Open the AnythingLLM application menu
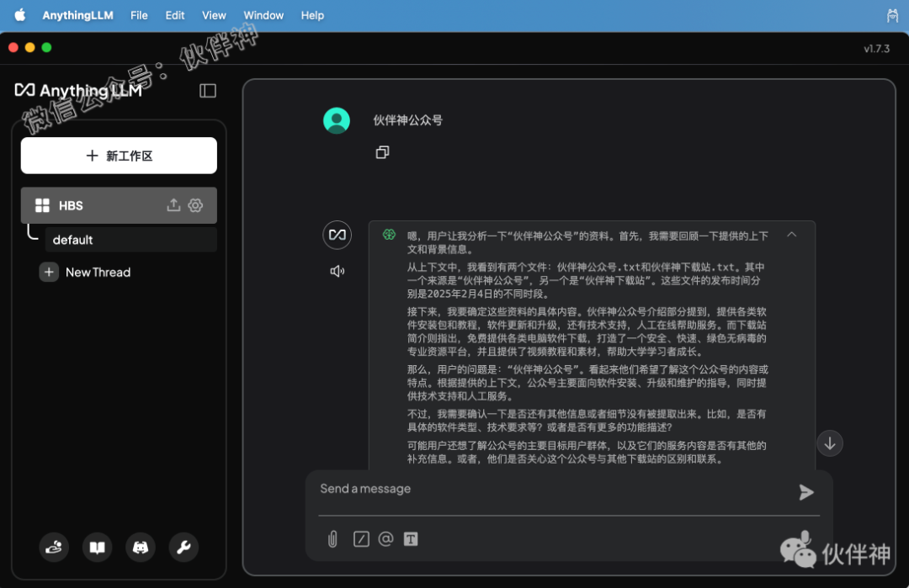The height and width of the screenshot is (588, 909). 77,15
